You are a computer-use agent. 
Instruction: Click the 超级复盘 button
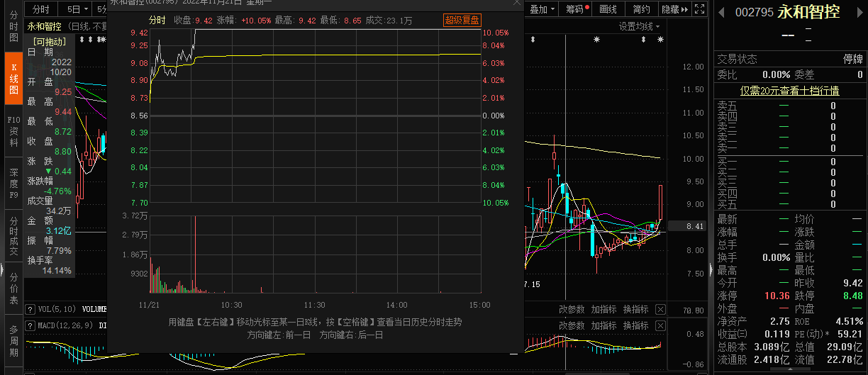click(x=462, y=21)
